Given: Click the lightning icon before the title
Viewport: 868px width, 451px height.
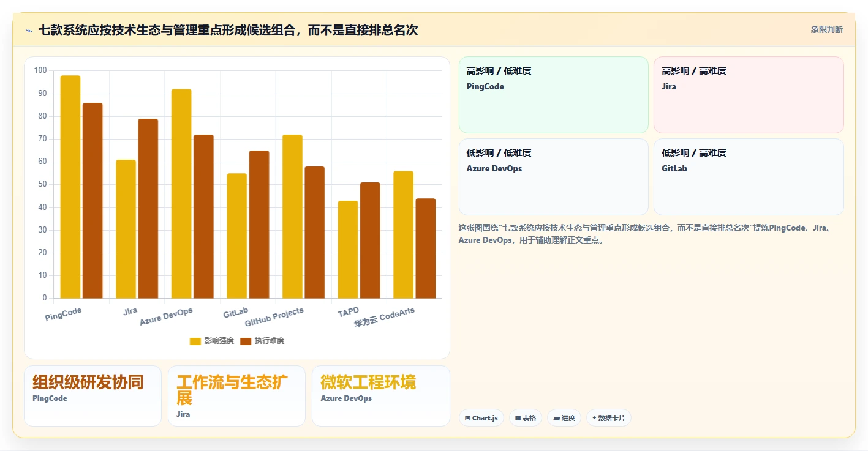Looking at the screenshot, I should (x=29, y=31).
